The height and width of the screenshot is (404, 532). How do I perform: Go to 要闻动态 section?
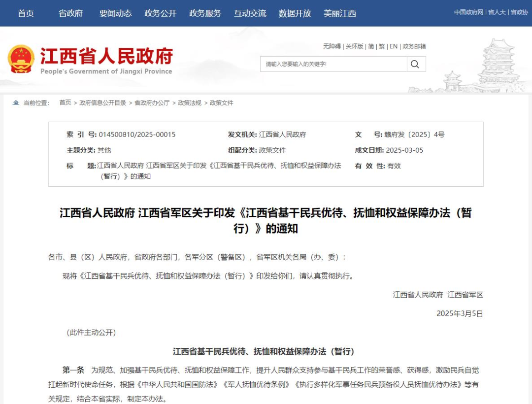pos(115,13)
